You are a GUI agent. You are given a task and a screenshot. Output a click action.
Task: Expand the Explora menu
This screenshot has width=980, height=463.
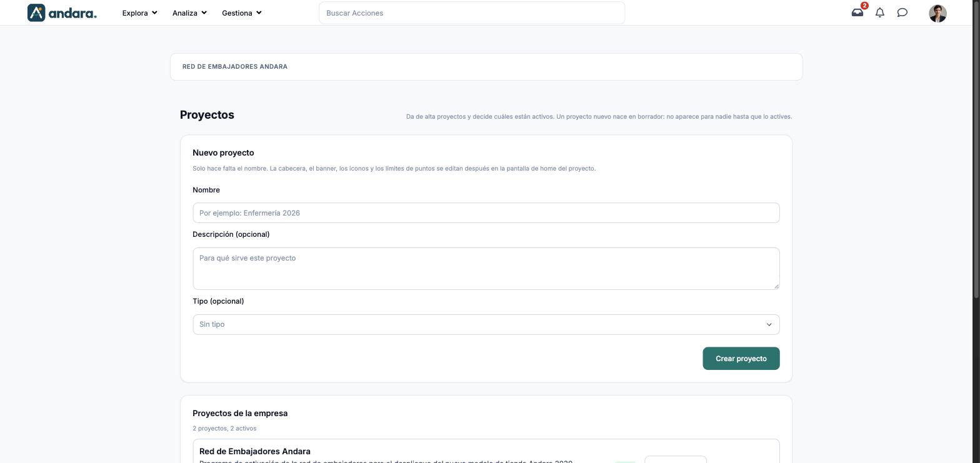139,12
